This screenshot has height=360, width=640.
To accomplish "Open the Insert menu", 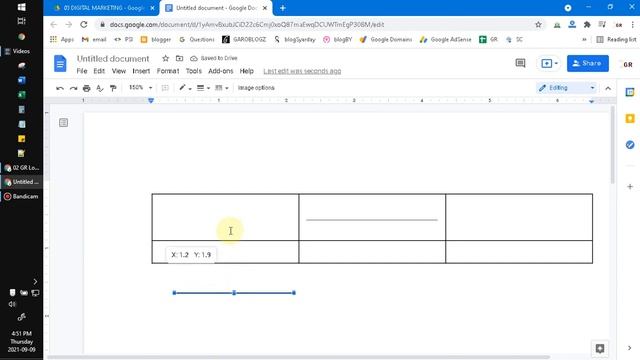I will click(141, 71).
